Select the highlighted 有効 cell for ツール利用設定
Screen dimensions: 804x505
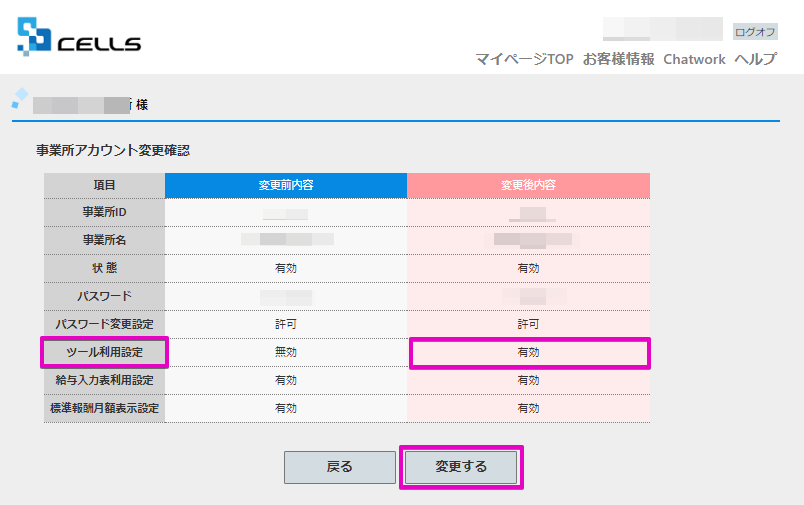point(528,353)
